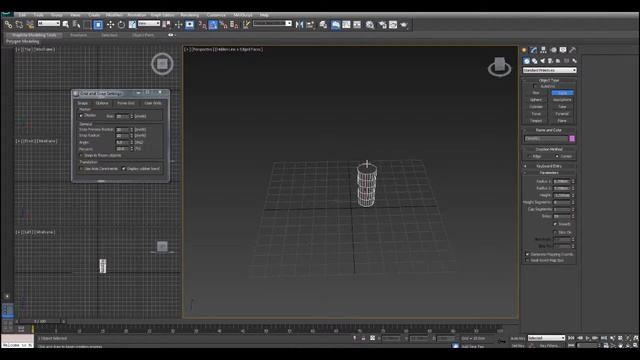Toggle the Percent Snap icon

[x=223, y=25]
